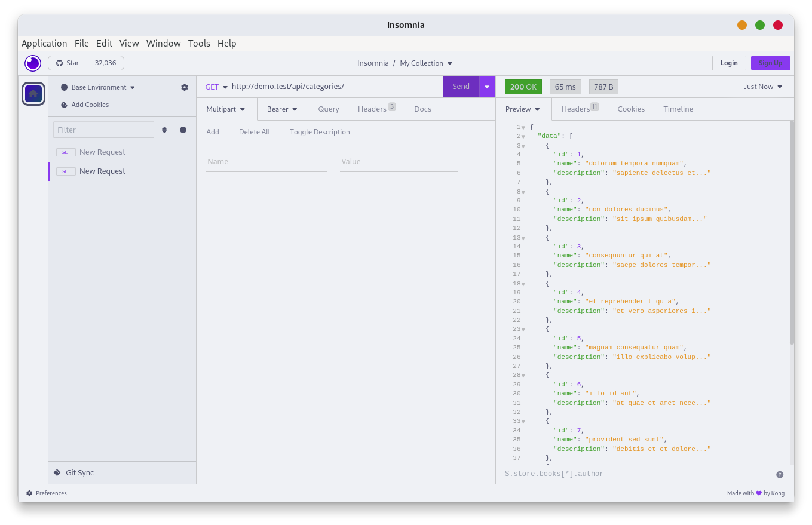812x525 pixels.
Task: Open environment settings gear icon
Action: tap(185, 87)
